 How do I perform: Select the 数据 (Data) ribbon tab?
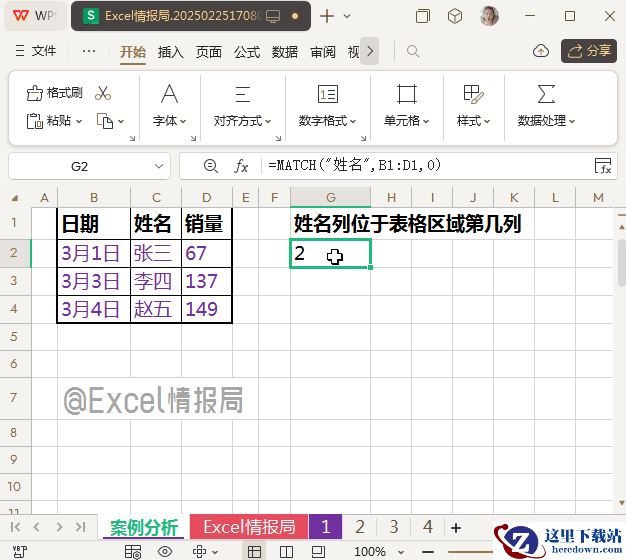point(285,52)
